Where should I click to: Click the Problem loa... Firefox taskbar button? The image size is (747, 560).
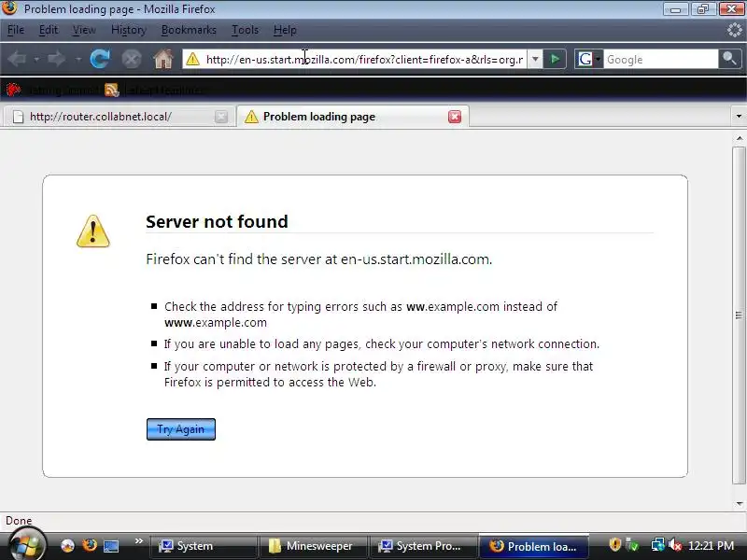534,546
